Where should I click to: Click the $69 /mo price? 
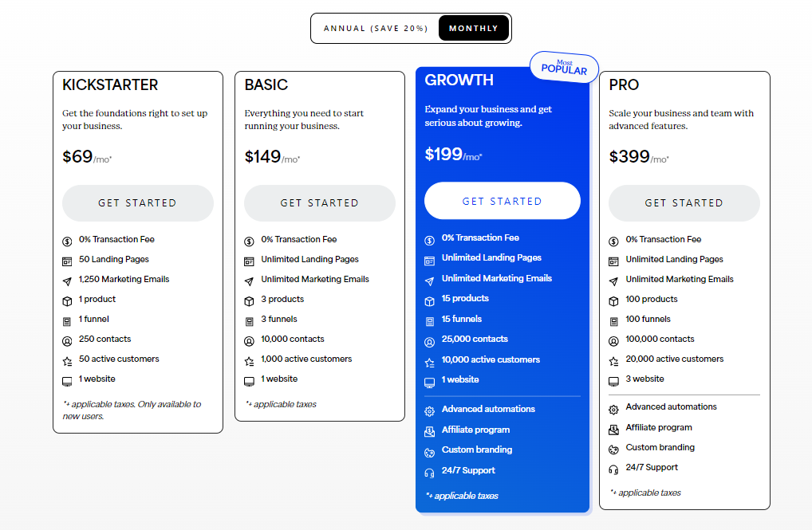pos(87,156)
